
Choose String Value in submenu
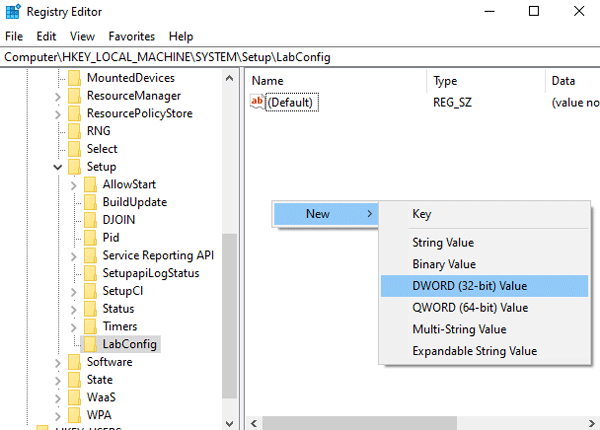point(484,243)
